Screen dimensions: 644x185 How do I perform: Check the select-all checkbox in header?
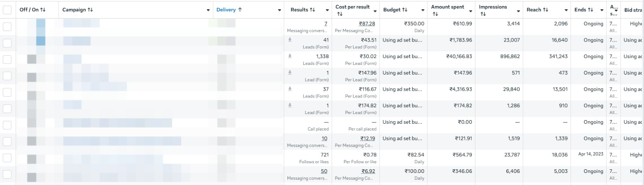pyautogui.click(x=7, y=10)
